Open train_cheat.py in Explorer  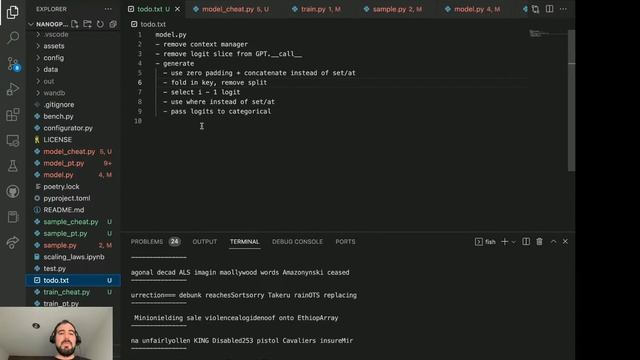coord(73,292)
